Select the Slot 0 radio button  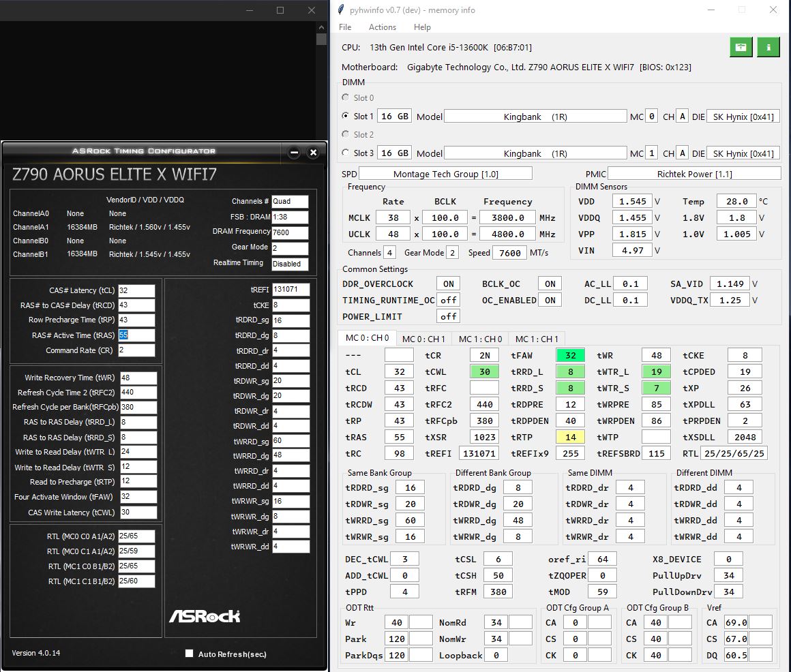(x=346, y=97)
